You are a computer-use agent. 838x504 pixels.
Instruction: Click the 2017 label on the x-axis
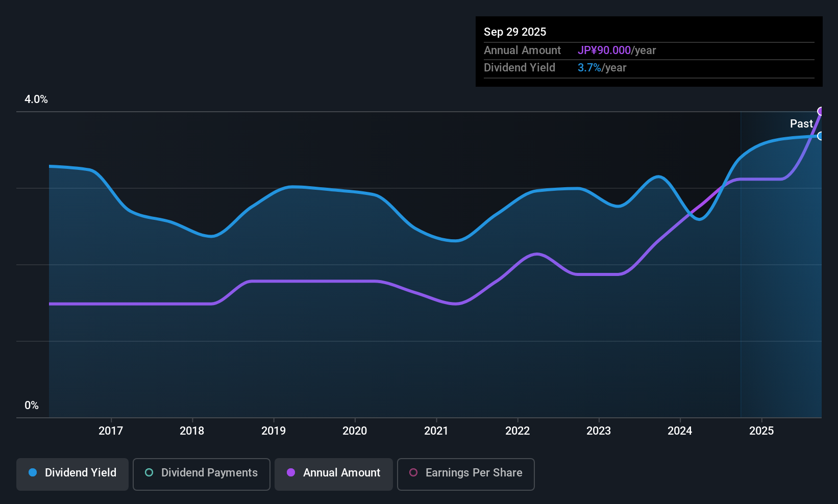point(111,431)
